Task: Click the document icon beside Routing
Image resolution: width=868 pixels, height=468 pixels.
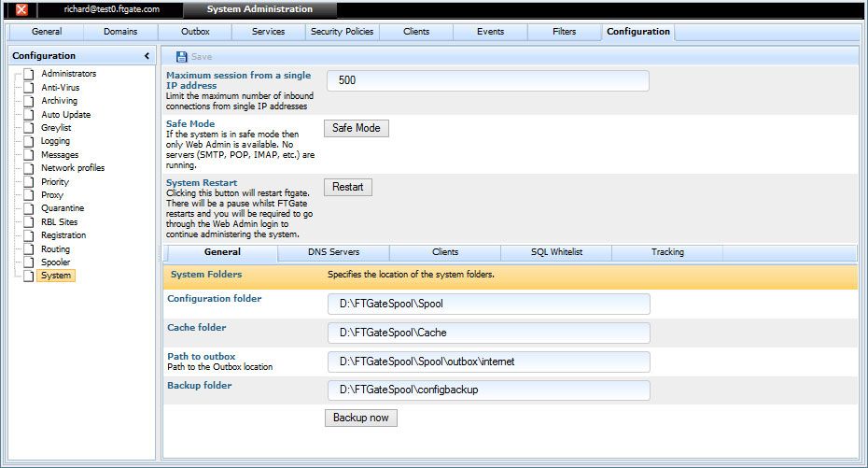Action: click(x=29, y=249)
